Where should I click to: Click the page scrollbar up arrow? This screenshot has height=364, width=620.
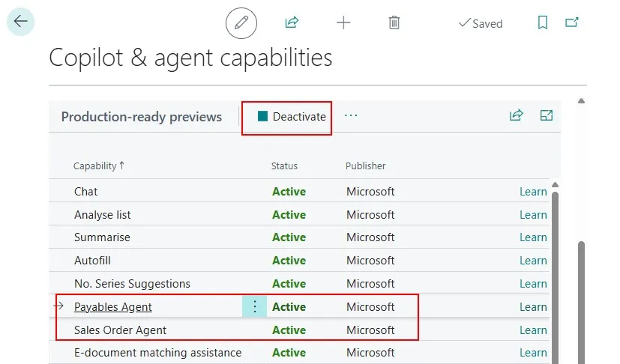581,101
